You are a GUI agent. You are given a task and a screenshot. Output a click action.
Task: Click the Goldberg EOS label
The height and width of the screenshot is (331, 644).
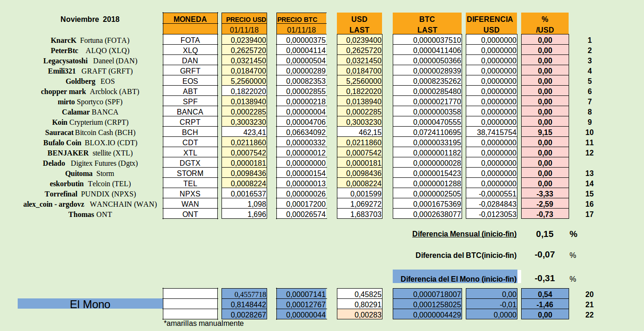[x=90, y=81]
